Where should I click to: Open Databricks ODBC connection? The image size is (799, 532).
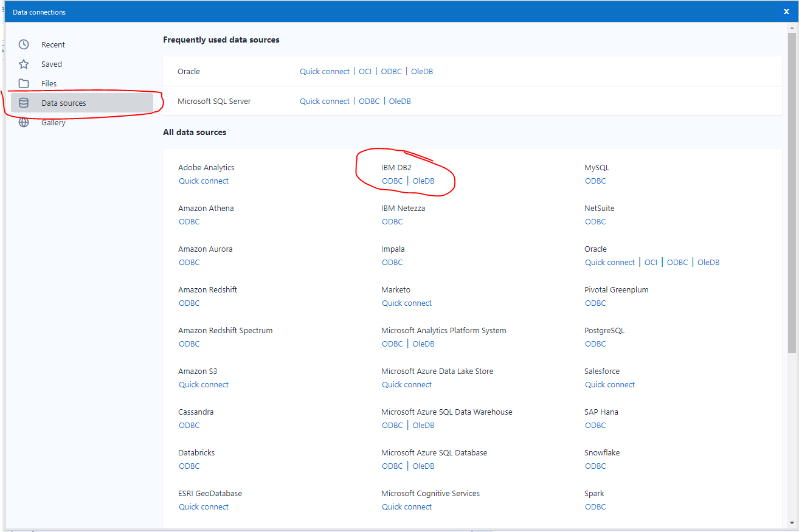coord(189,466)
